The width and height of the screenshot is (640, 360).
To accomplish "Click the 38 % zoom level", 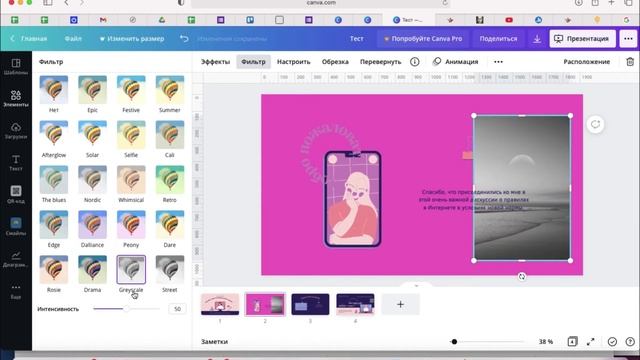I will 545,342.
